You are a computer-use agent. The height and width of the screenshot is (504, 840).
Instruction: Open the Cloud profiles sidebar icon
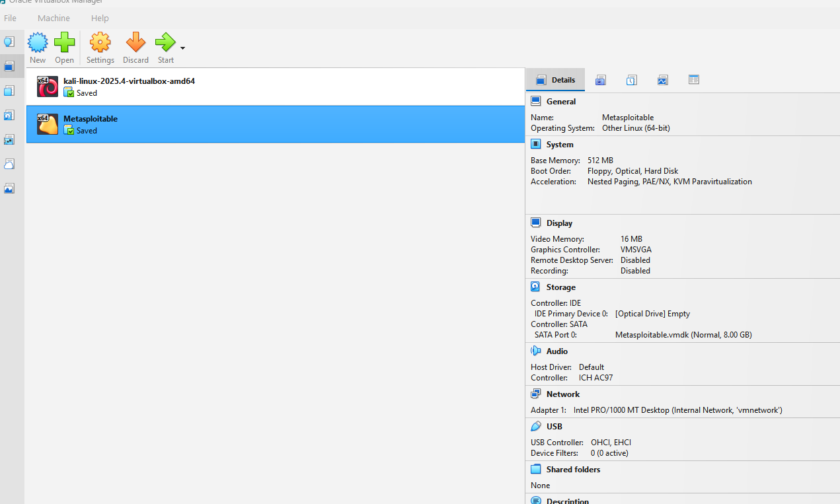point(9,164)
